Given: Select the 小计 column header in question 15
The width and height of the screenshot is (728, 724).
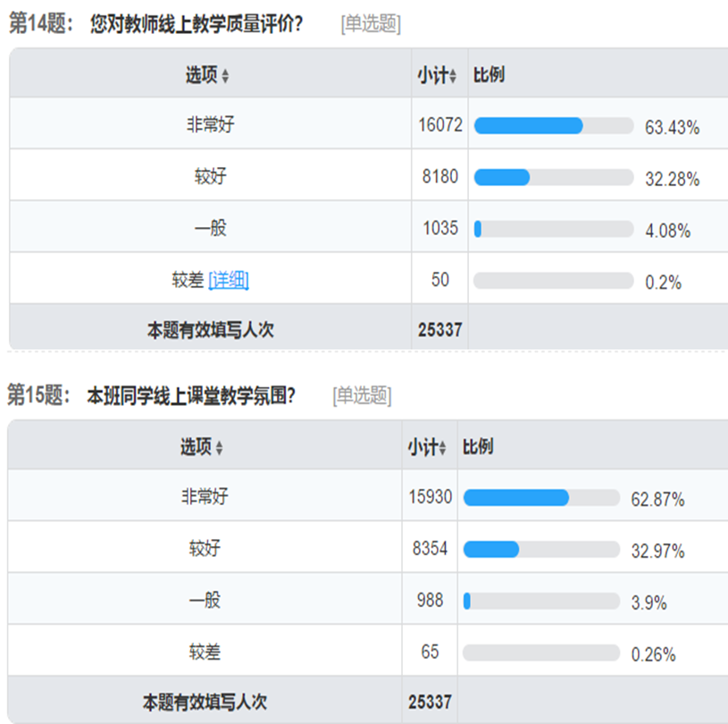Looking at the screenshot, I should (x=423, y=447).
